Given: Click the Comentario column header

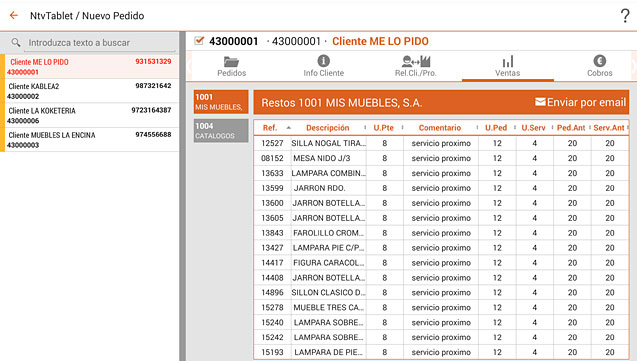Looking at the screenshot, I should [x=440, y=128].
